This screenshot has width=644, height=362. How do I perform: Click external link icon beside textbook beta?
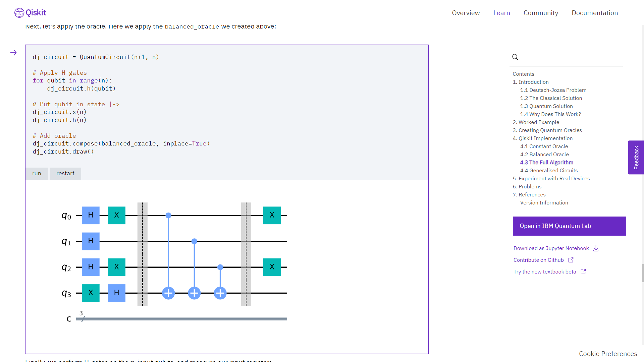583,272
